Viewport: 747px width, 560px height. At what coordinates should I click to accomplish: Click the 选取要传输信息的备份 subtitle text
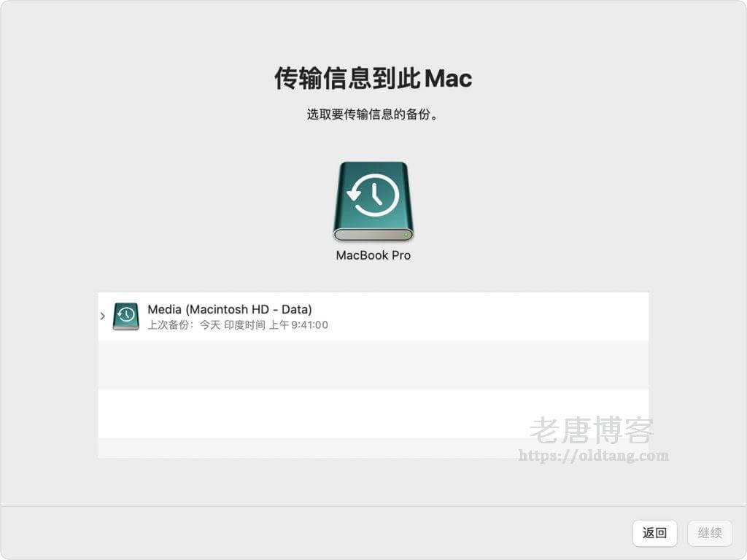[x=373, y=114]
